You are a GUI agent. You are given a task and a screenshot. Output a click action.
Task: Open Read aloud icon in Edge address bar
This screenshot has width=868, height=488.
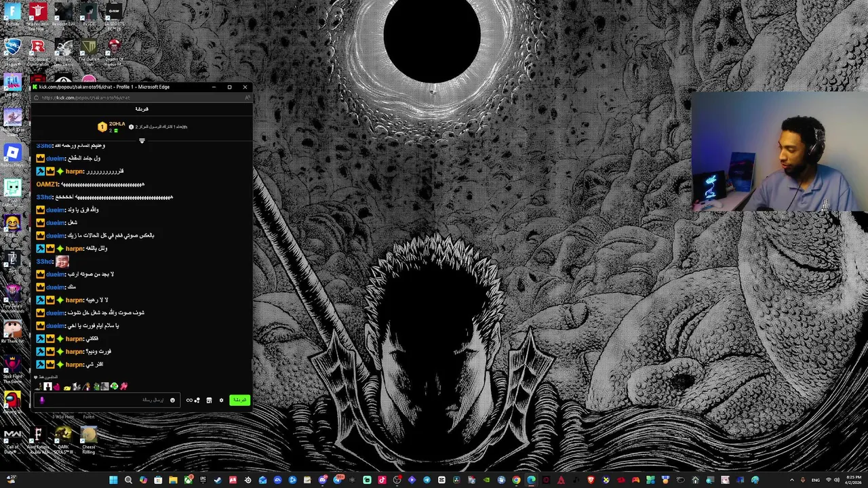247,98
